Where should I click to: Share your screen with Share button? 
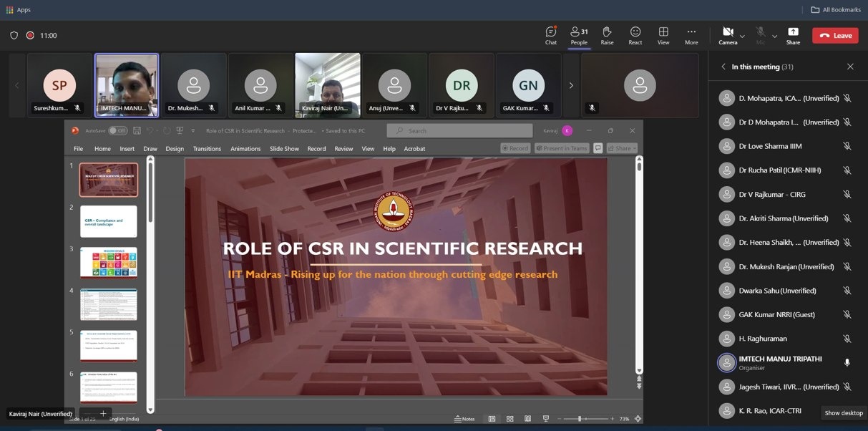click(x=793, y=35)
